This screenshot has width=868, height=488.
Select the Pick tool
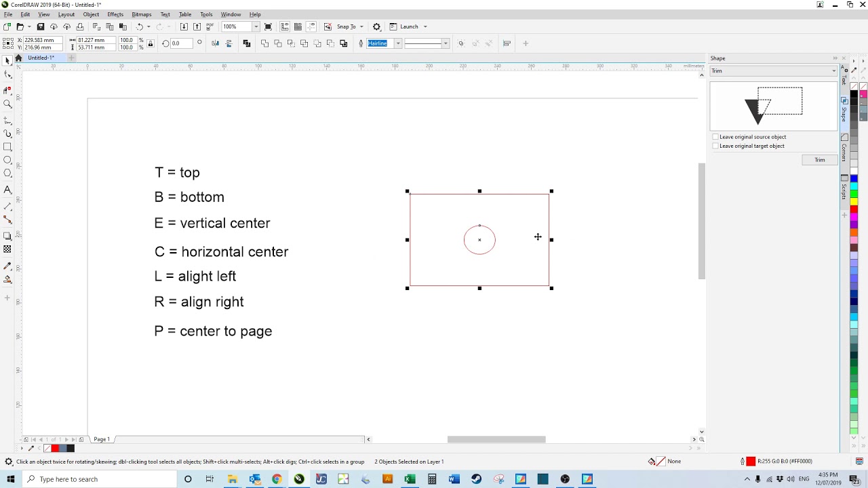(x=7, y=61)
